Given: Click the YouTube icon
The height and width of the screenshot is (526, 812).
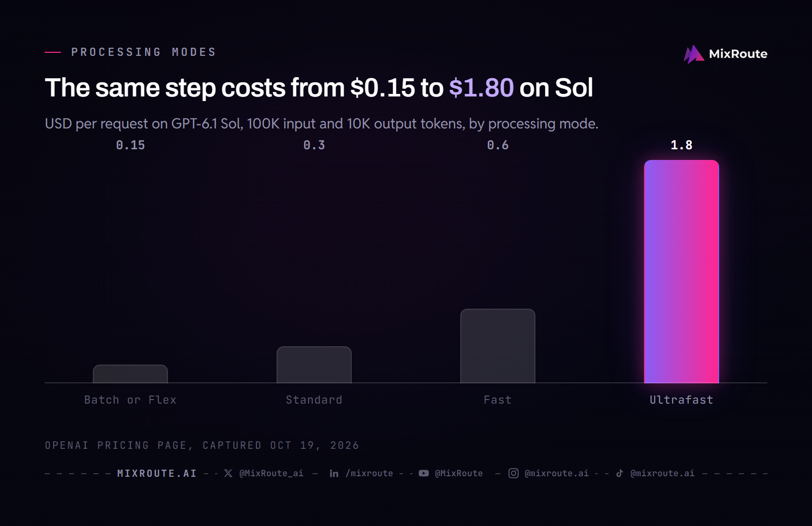Looking at the screenshot, I should tap(424, 473).
